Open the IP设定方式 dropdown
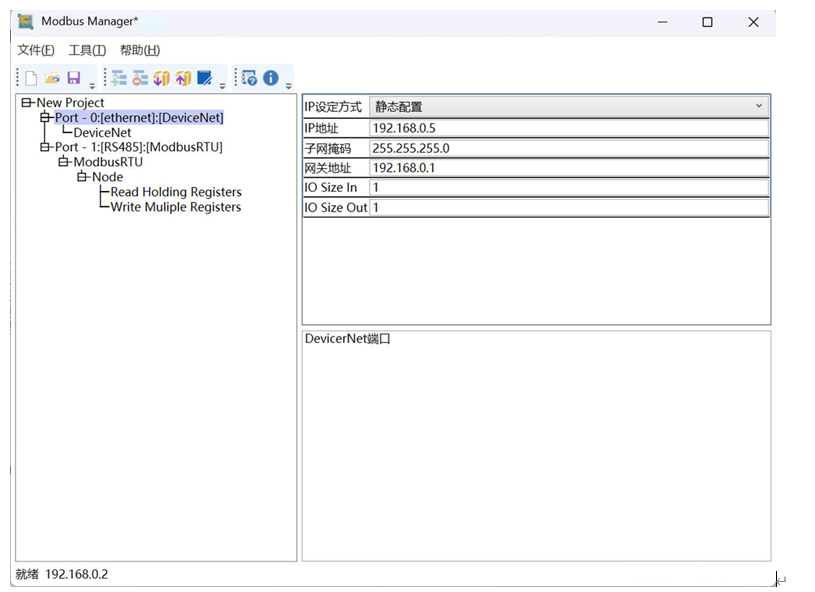This screenshot has height=592, width=815. [x=759, y=106]
